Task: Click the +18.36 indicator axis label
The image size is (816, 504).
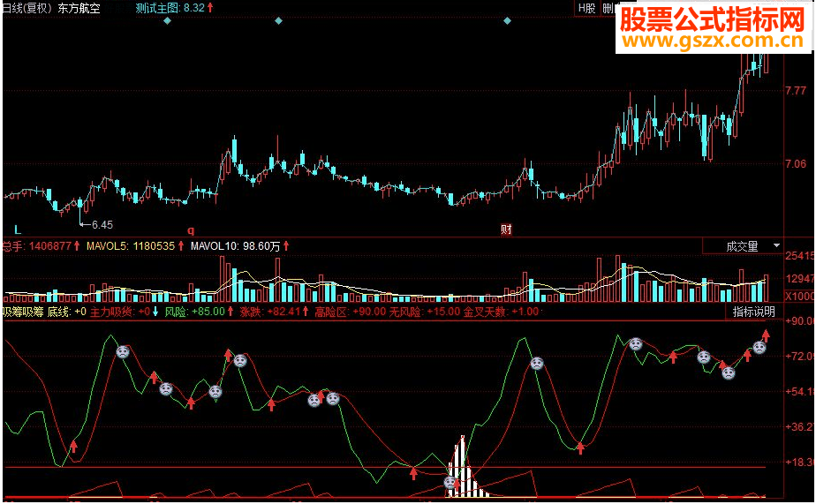Action: click(800, 462)
